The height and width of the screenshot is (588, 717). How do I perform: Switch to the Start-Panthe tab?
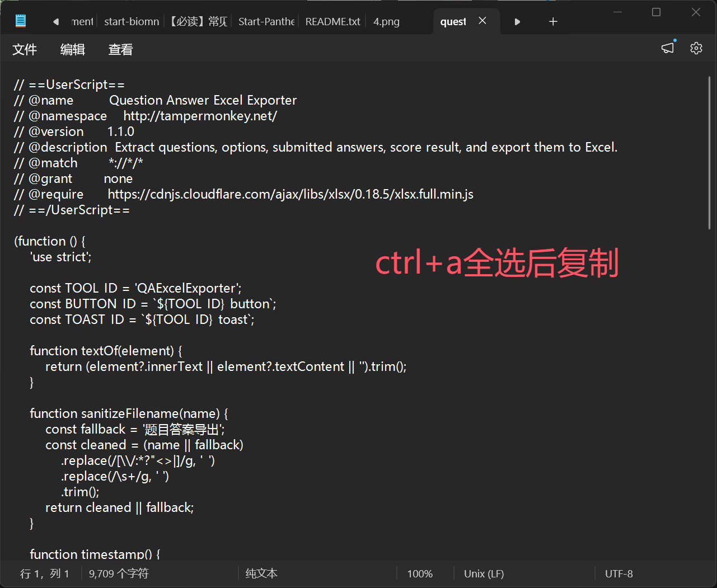(x=266, y=21)
